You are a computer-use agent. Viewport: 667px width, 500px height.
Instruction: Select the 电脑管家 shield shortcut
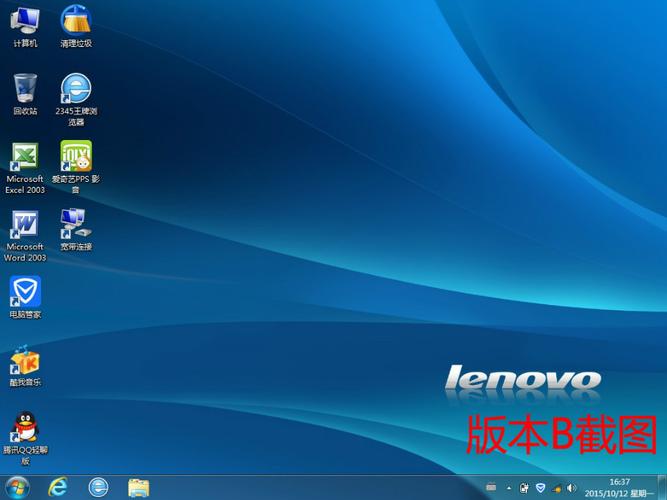tap(25, 297)
